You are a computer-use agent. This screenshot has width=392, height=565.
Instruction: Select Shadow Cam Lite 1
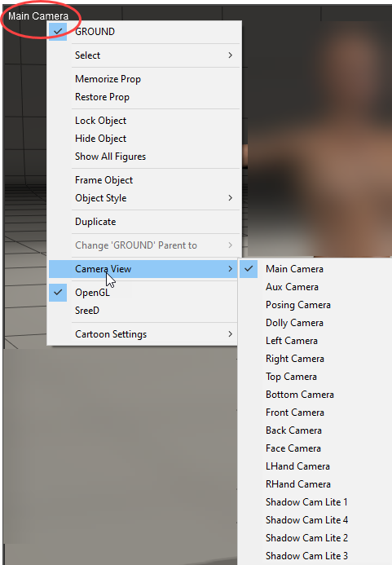tap(306, 502)
